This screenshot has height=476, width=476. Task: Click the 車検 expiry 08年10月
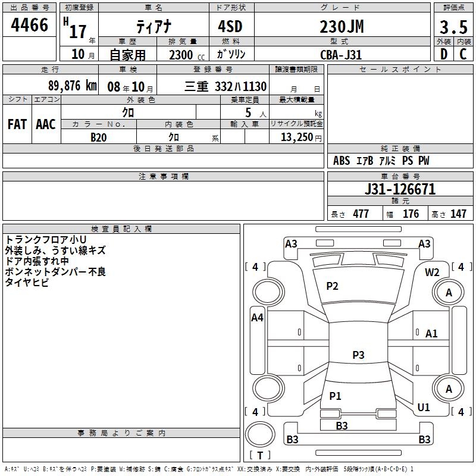pos(130,87)
